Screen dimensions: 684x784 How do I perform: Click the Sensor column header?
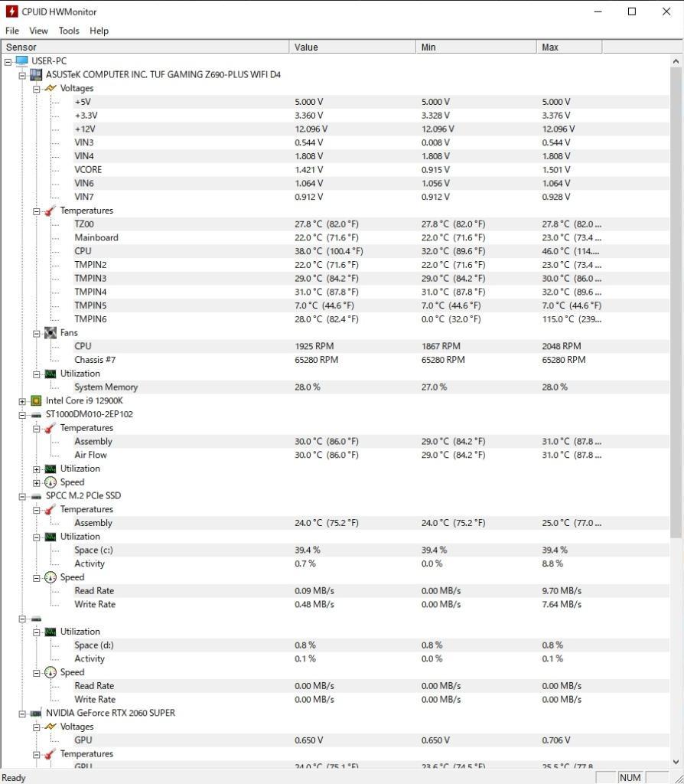pos(145,47)
